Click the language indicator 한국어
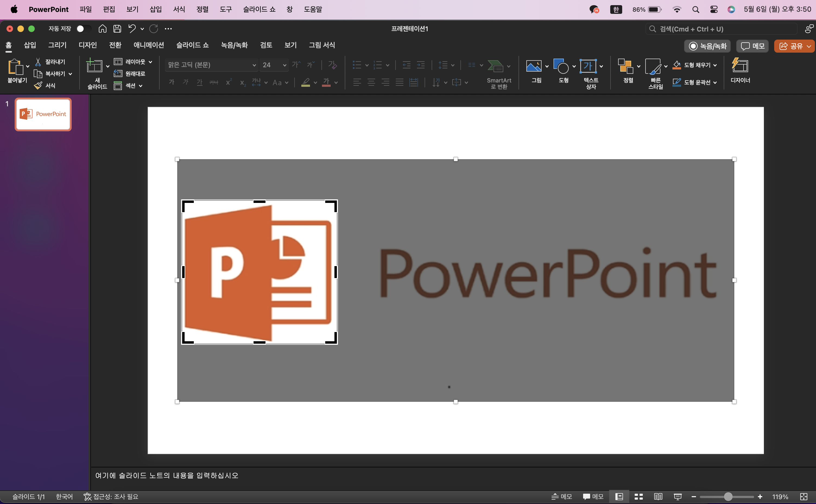Screen dimensions: 816x504 pos(64,497)
